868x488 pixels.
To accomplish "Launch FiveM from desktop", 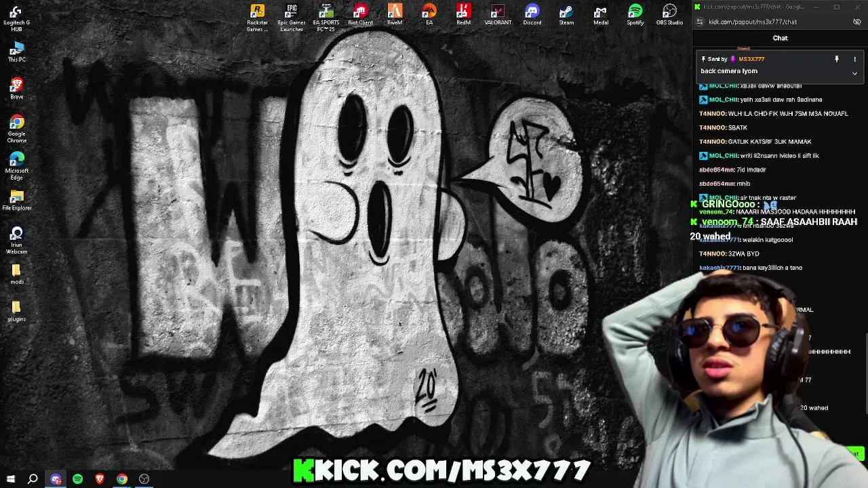I will pyautogui.click(x=395, y=14).
